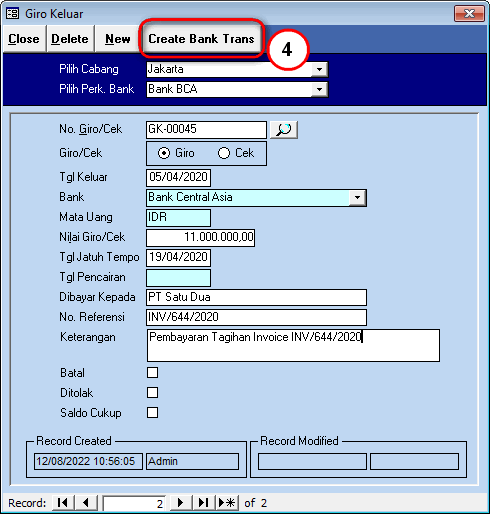Close the Giro Keluar window with X
Image resolution: width=490 pixels, height=514 pixels.
point(469,13)
